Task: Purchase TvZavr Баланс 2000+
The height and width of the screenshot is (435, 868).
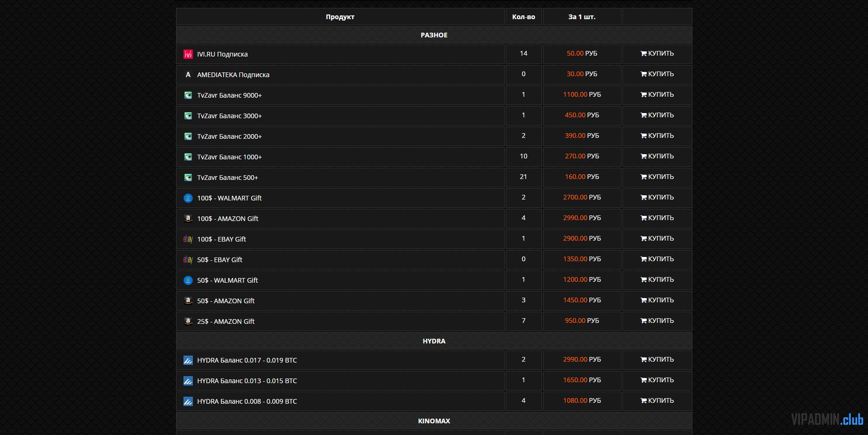Action: (657, 136)
